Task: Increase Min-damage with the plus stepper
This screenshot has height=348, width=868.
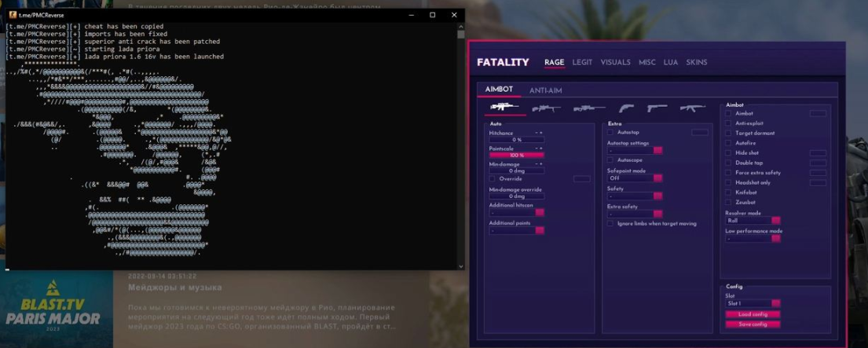Action: coord(541,164)
